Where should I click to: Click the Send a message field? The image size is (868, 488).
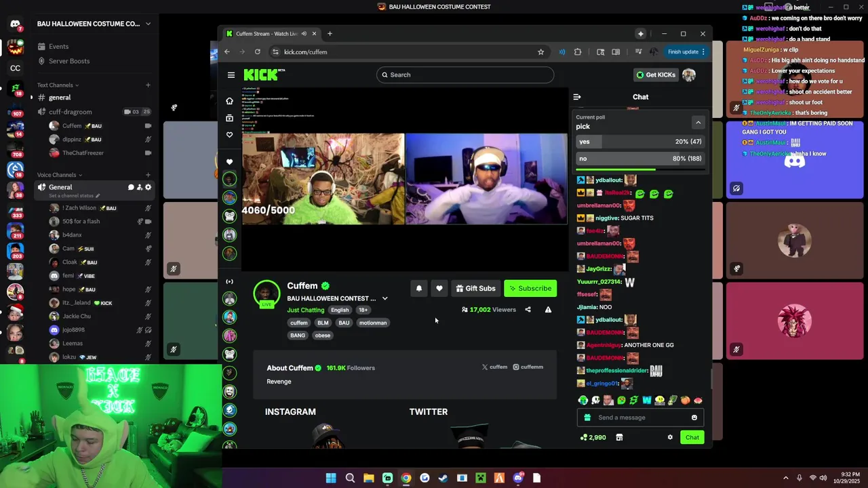coord(640,418)
